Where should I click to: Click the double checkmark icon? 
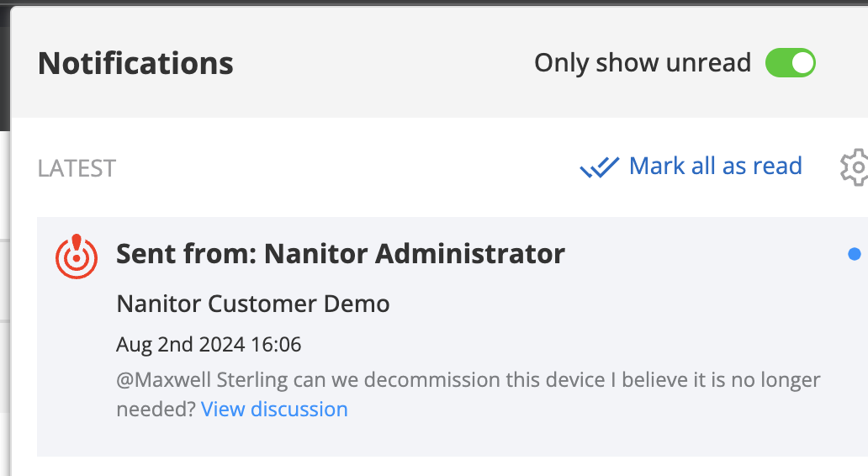[x=599, y=167]
